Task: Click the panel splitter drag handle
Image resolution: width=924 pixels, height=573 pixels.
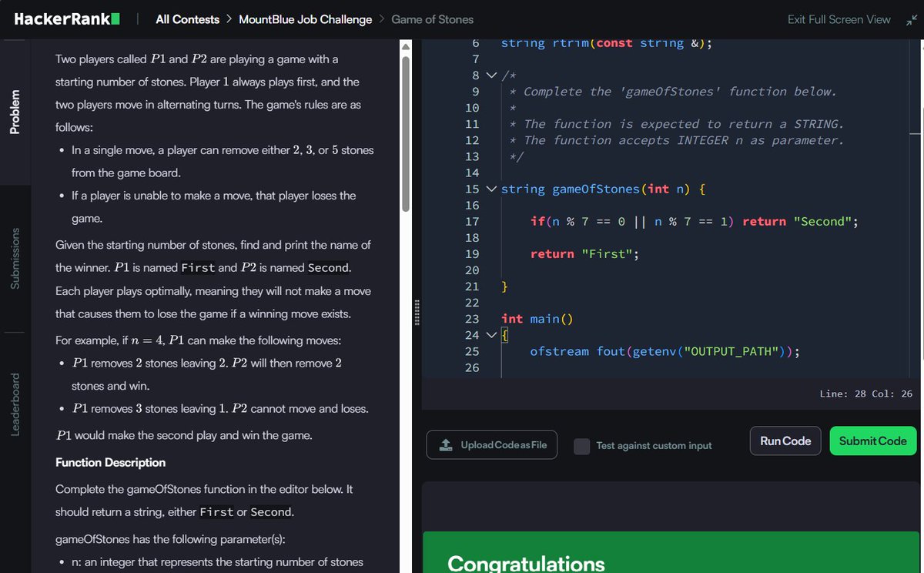Action: 417,312
